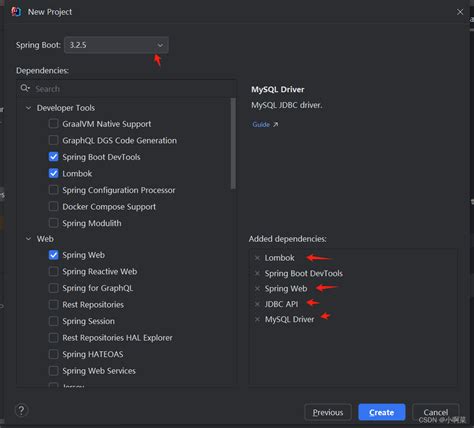
Task: Enable GraalVM Native Support checkbox
Action: point(53,124)
